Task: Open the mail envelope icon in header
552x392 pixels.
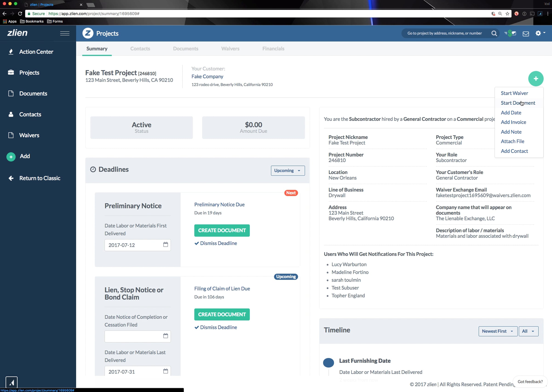Action: point(526,34)
